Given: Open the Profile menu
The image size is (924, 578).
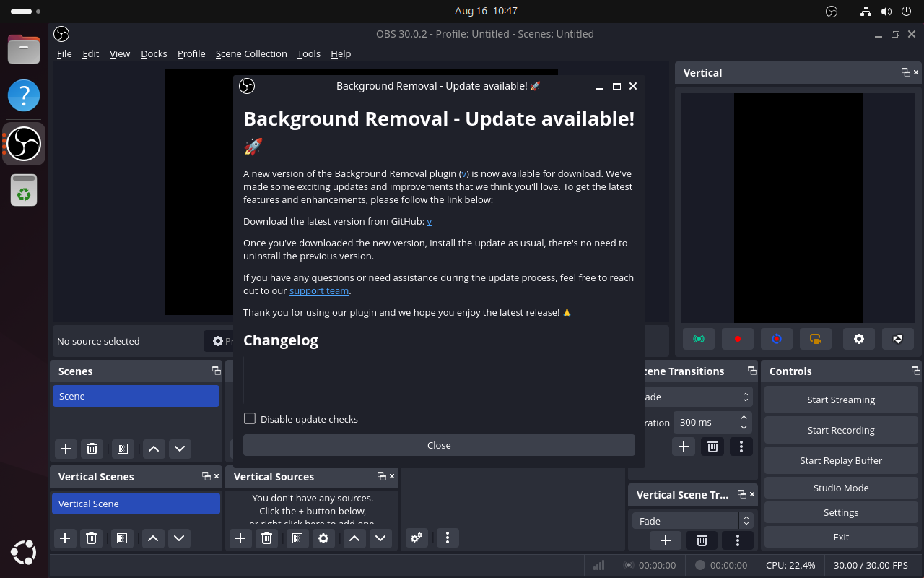Looking at the screenshot, I should [x=191, y=53].
